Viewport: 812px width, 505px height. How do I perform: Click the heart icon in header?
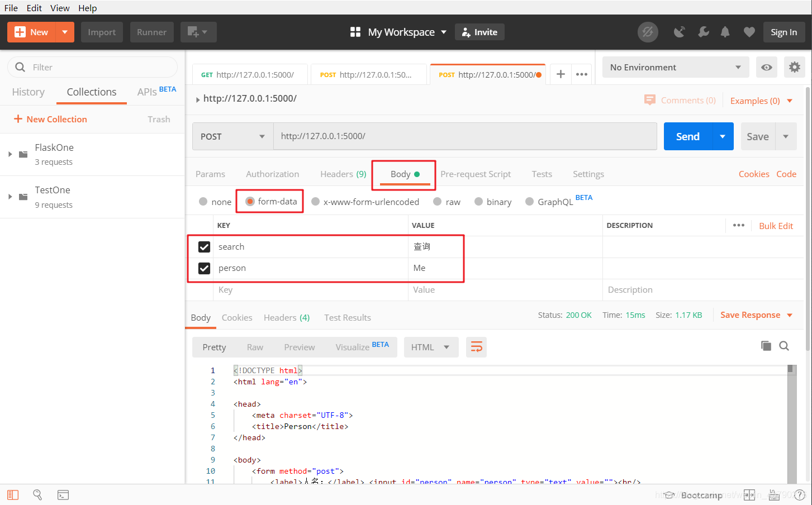tap(749, 32)
